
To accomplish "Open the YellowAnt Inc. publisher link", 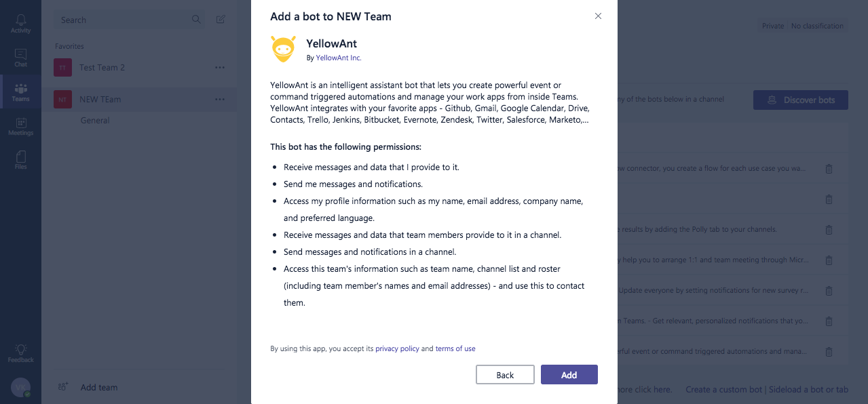I will tap(339, 58).
